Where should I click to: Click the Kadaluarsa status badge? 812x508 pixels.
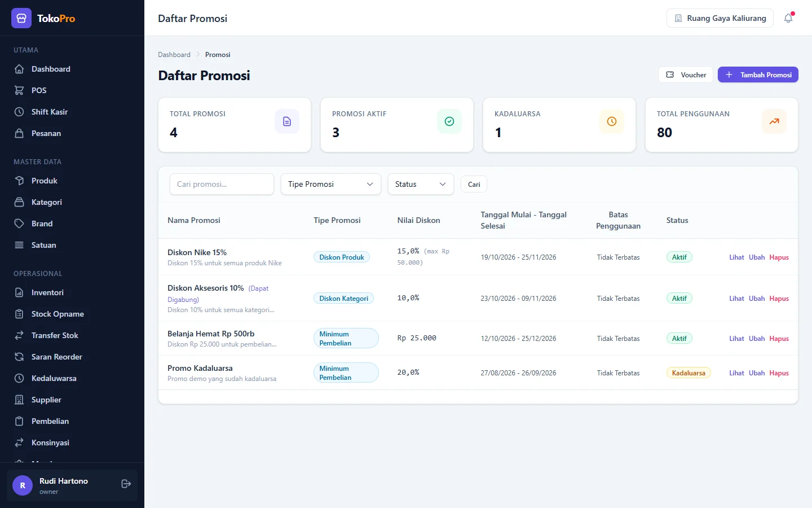(x=689, y=373)
